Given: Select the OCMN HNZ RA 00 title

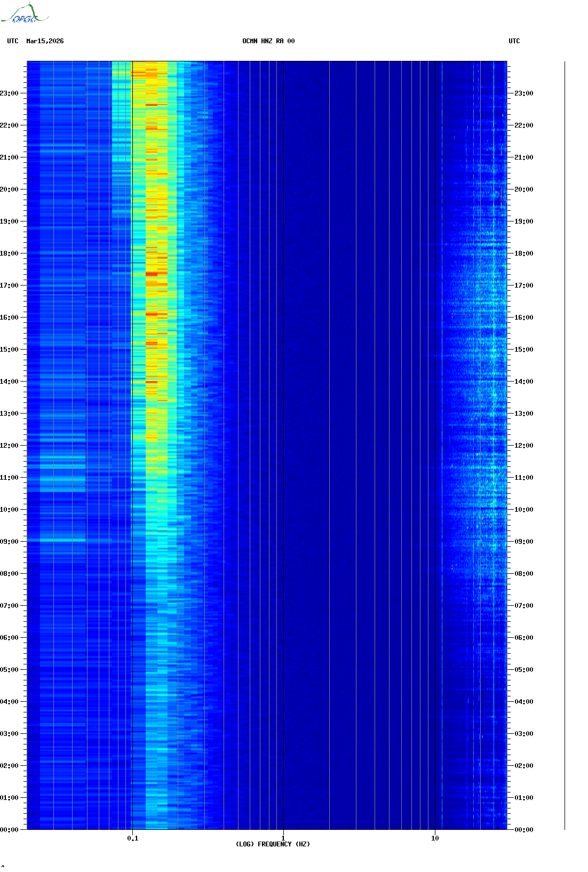Looking at the screenshot, I should [x=268, y=41].
